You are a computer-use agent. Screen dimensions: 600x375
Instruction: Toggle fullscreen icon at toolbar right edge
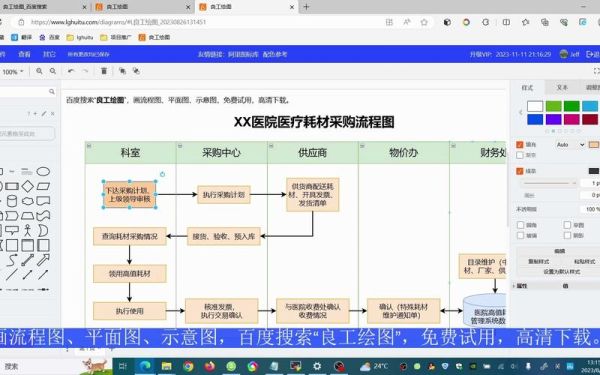click(x=597, y=71)
